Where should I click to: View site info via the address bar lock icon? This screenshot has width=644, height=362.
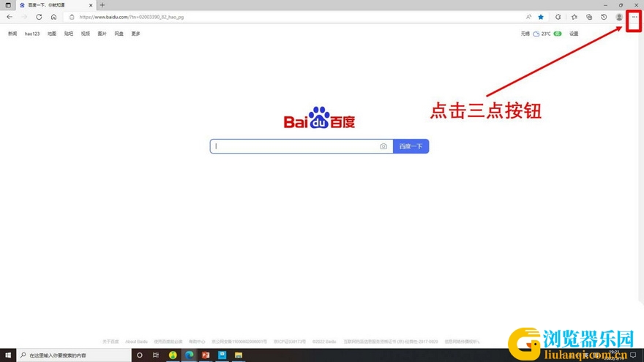tap(72, 17)
